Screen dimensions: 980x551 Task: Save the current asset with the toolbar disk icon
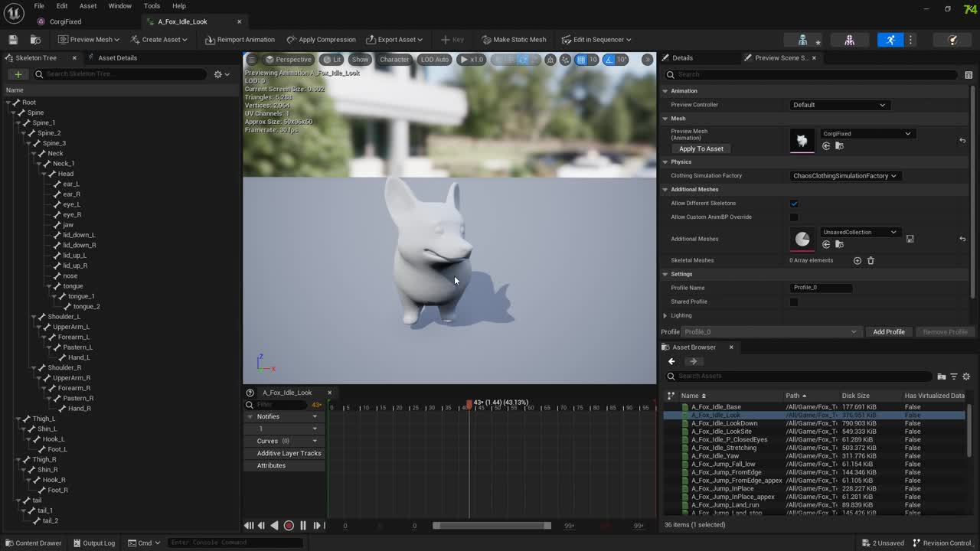pyautogui.click(x=13, y=39)
